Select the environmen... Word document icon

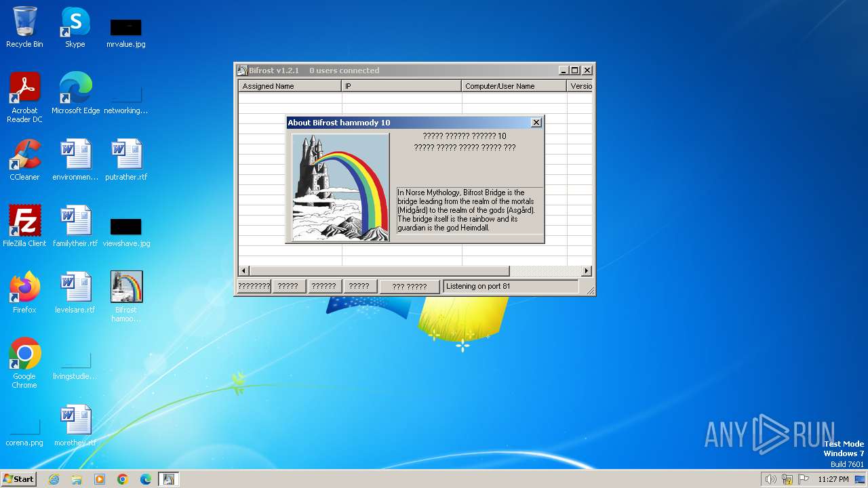tap(75, 160)
